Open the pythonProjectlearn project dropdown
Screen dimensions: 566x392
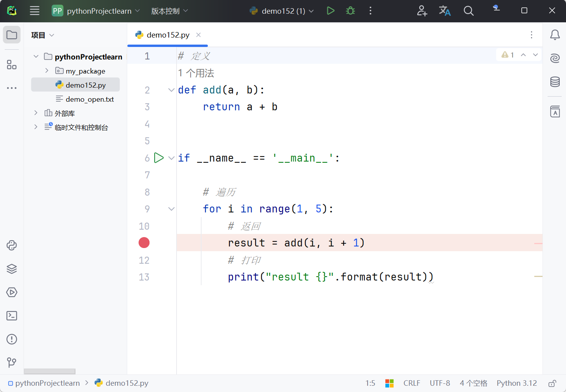[x=96, y=11]
